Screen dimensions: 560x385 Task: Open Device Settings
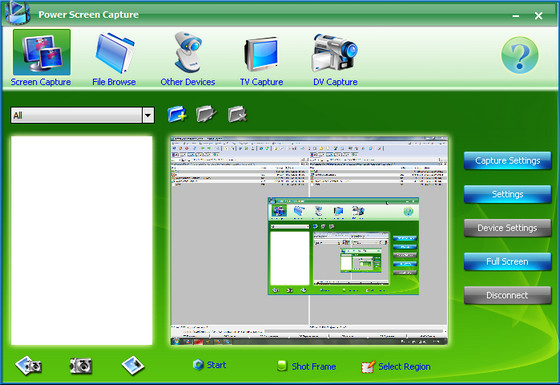click(x=507, y=228)
